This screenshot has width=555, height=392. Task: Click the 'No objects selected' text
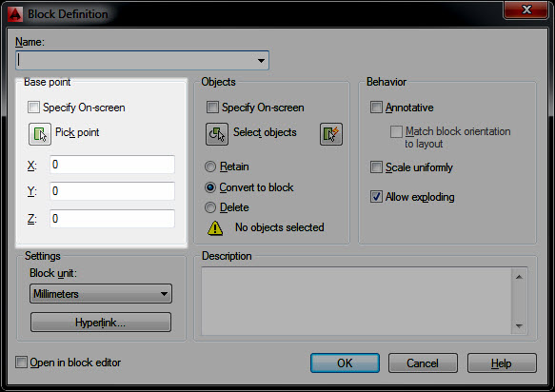(280, 227)
